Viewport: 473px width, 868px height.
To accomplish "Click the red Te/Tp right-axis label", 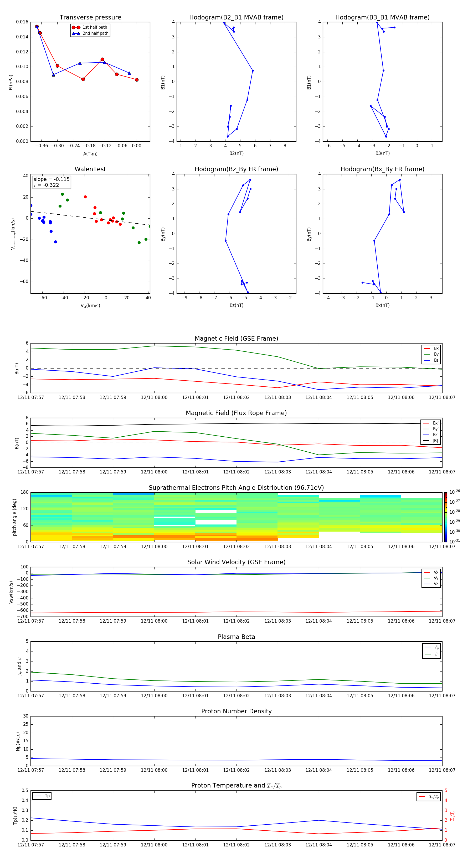I will pyautogui.click(x=452, y=815).
